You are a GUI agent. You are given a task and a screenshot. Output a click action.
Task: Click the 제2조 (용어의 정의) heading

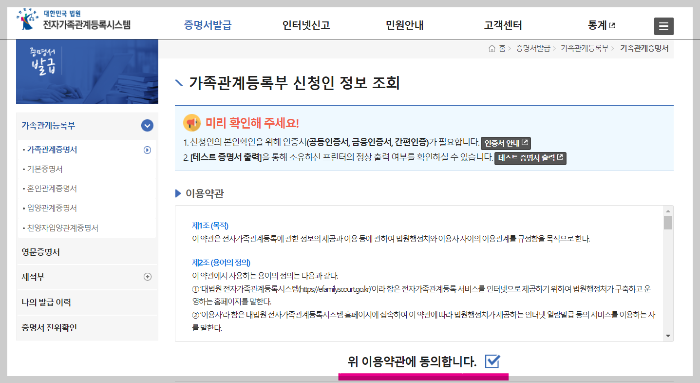pyautogui.click(x=221, y=262)
